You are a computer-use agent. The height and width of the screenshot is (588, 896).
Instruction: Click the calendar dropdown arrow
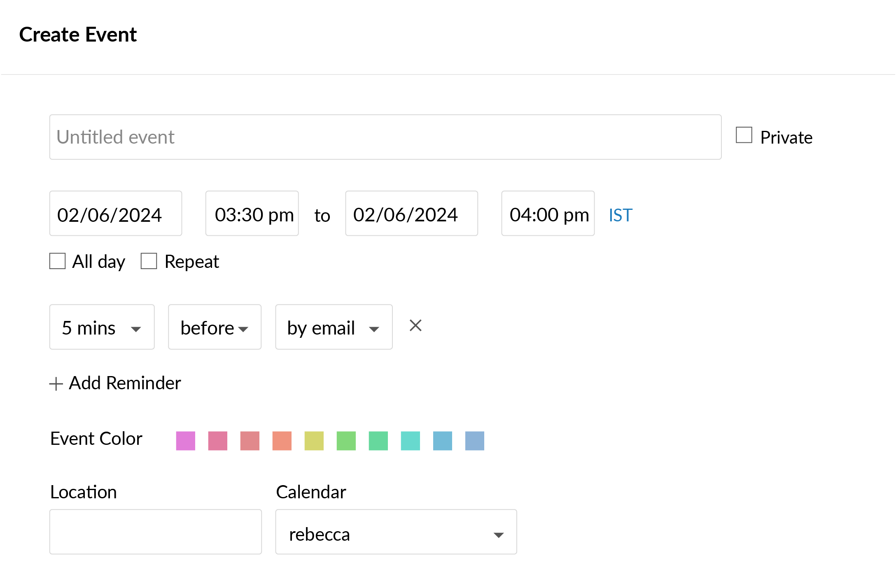pyautogui.click(x=498, y=535)
